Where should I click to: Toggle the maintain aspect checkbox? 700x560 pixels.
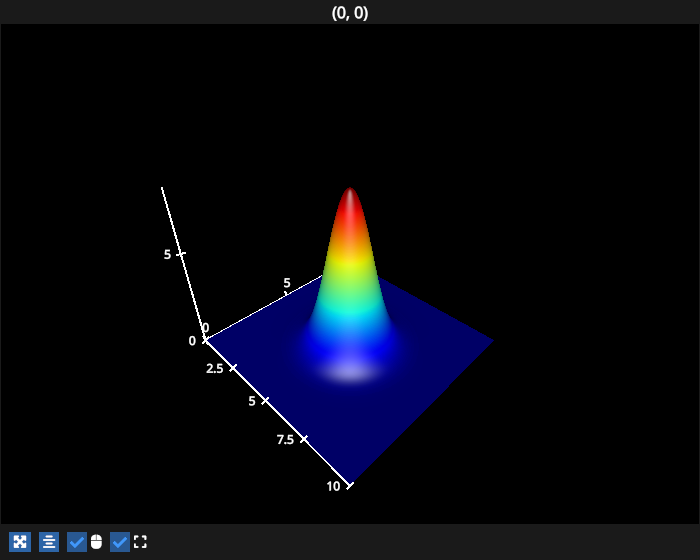[120, 542]
